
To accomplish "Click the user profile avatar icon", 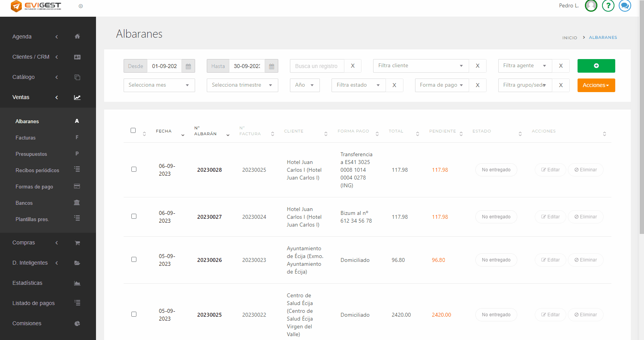I will (591, 6).
